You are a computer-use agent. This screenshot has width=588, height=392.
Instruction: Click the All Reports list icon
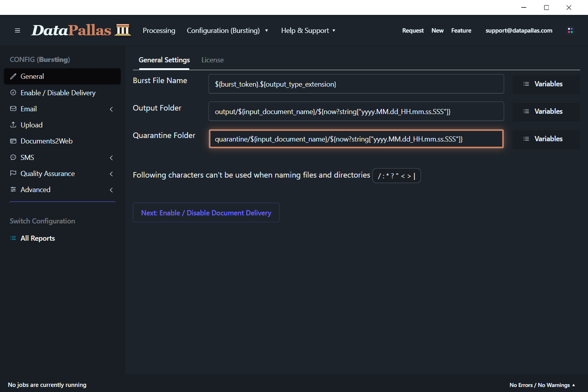13,238
